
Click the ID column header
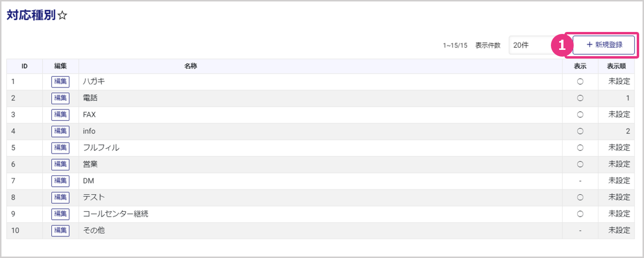pos(24,66)
